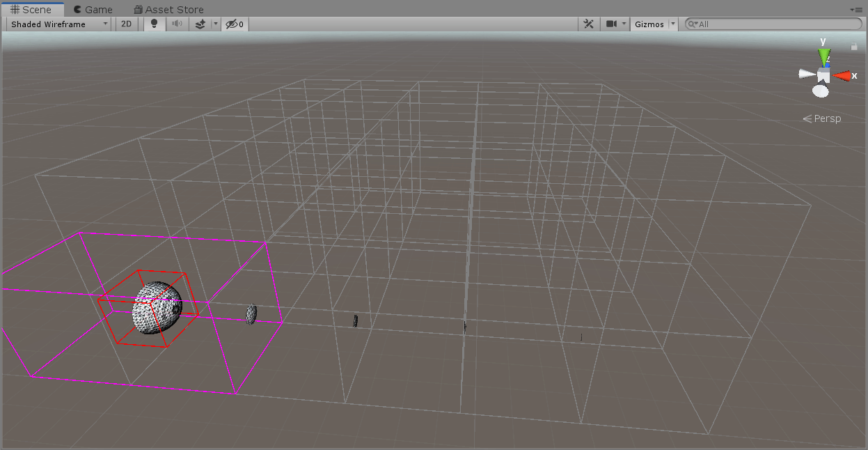Click the red X axis gizmo cone
The image size is (868, 450).
click(842, 75)
